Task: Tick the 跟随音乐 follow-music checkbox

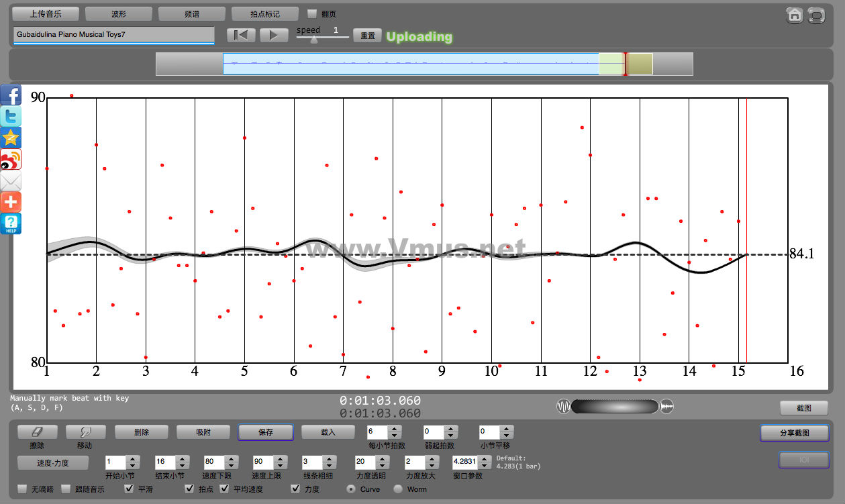Action: (66, 489)
